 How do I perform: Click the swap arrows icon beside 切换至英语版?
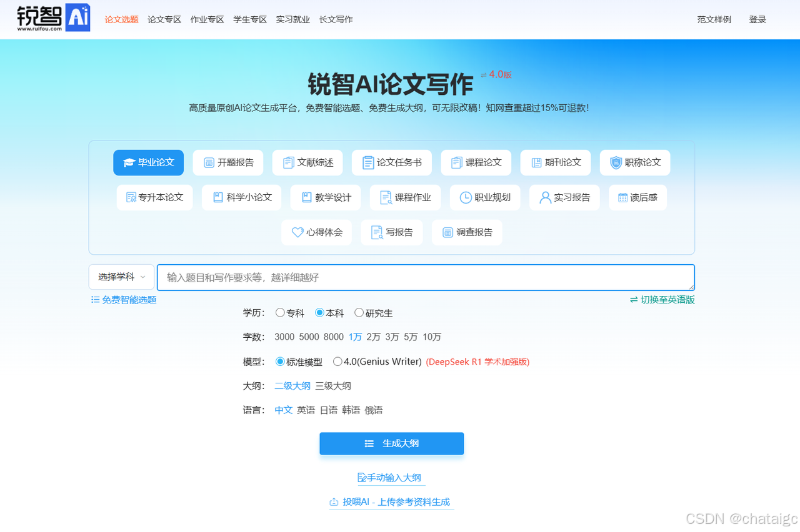pos(634,300)
